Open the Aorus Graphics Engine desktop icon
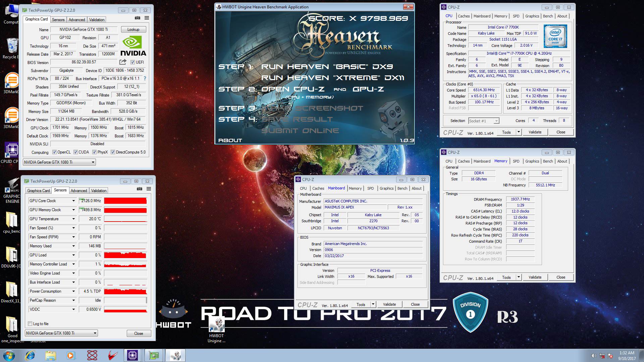644x362 pixels. tap(12, 190)
